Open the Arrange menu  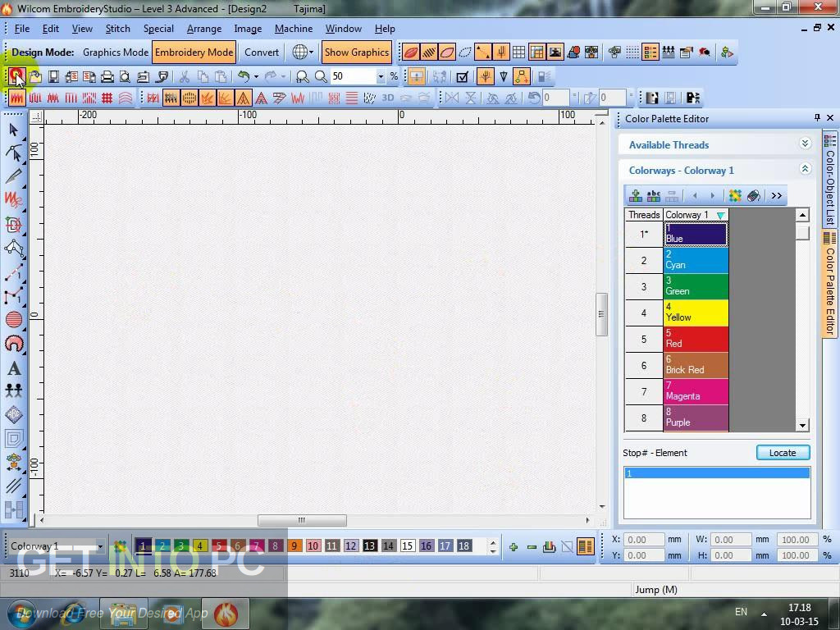pos(204,29)
